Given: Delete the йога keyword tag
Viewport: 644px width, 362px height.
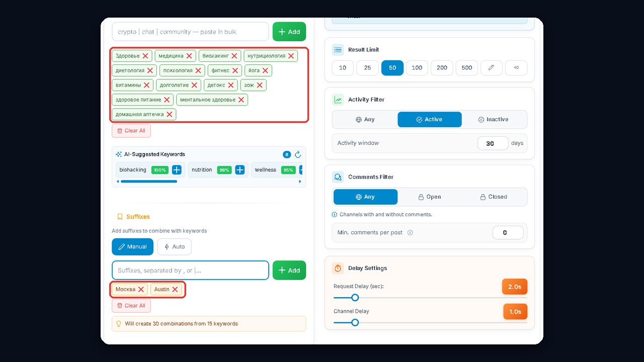Looking at the screenshot, I should pyautogui.click(x=265, y=70).
